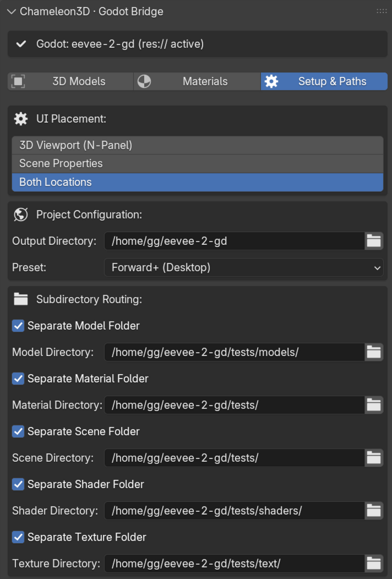The width and height of the screenshot is (392, 579).
Task: Toggle Separate Shader Folder checkbox
Action: 18,484
